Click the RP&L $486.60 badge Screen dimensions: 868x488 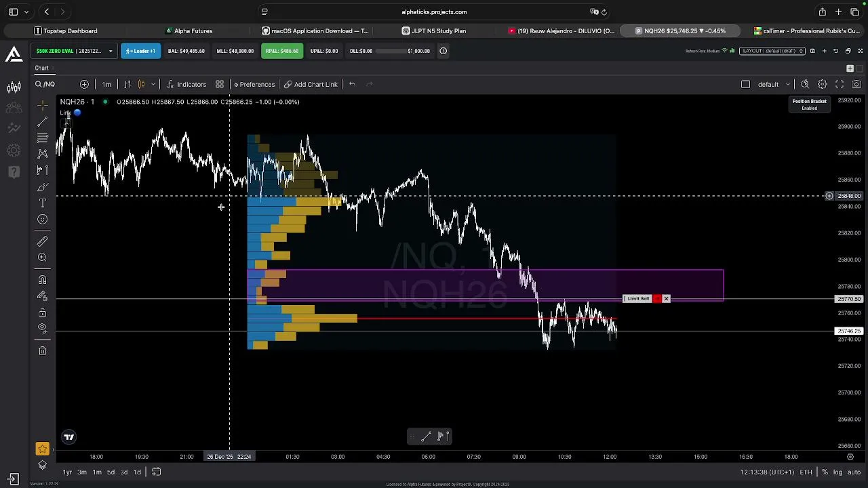click(x=282, y=51)
